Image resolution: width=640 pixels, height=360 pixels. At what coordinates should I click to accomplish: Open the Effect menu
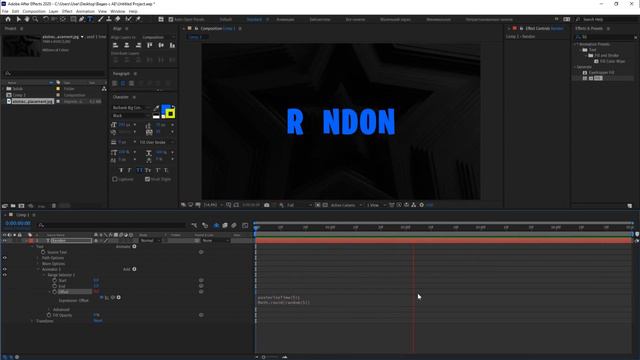(67, 11)
